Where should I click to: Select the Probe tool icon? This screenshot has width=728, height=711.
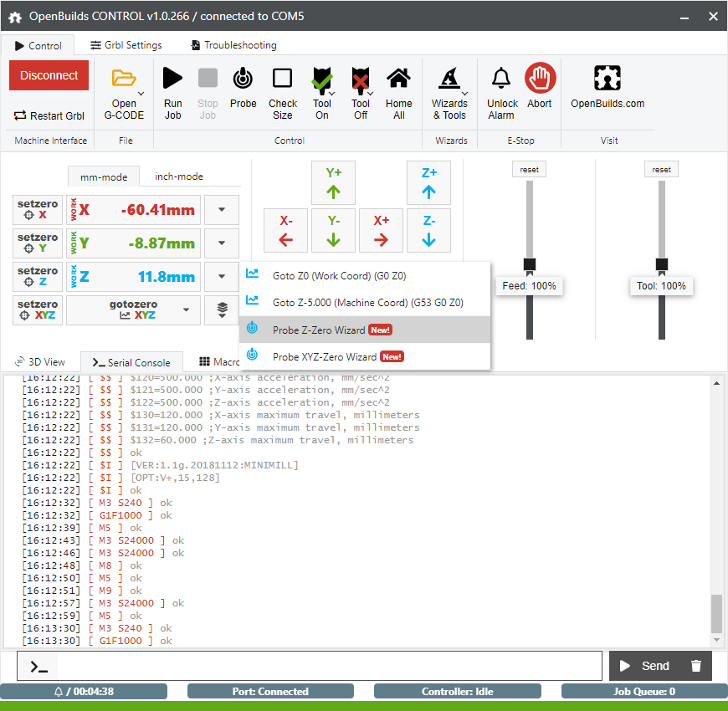(x=243, y=88)
